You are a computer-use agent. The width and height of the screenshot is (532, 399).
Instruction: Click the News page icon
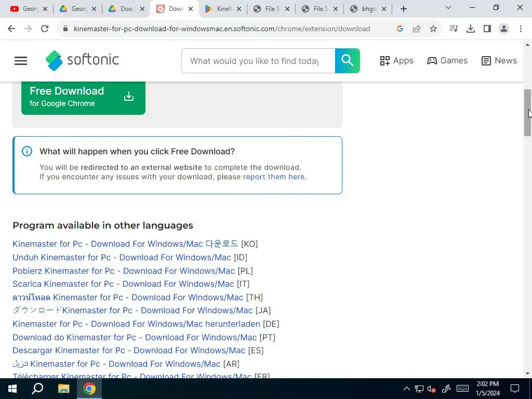486,61
